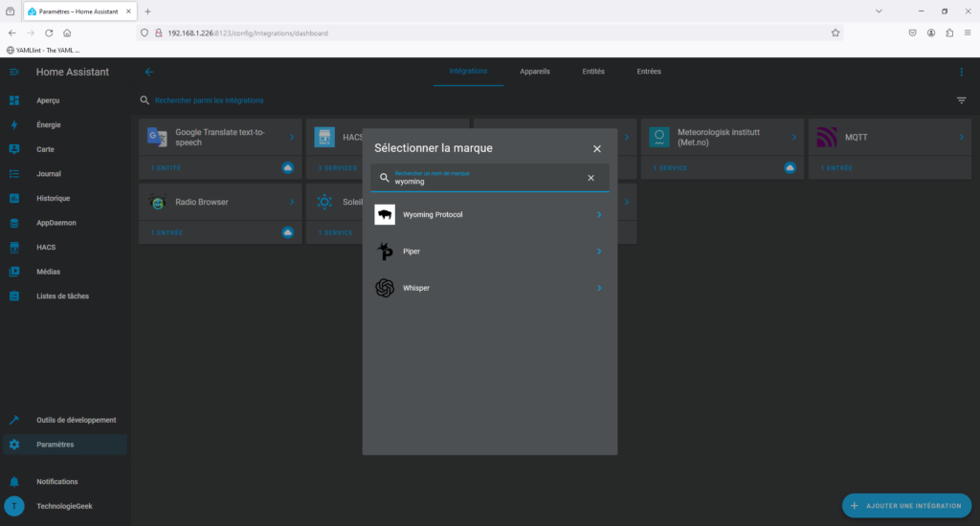Click Ajouter une intégration button

coord(906,506)
